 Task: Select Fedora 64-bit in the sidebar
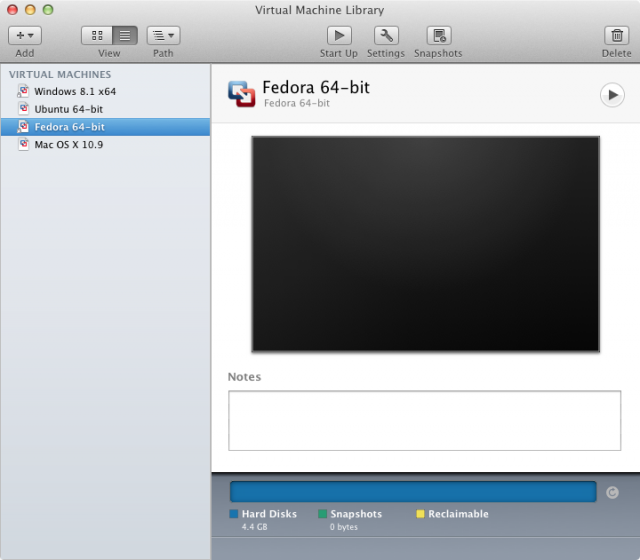click(x=105, y=127)
